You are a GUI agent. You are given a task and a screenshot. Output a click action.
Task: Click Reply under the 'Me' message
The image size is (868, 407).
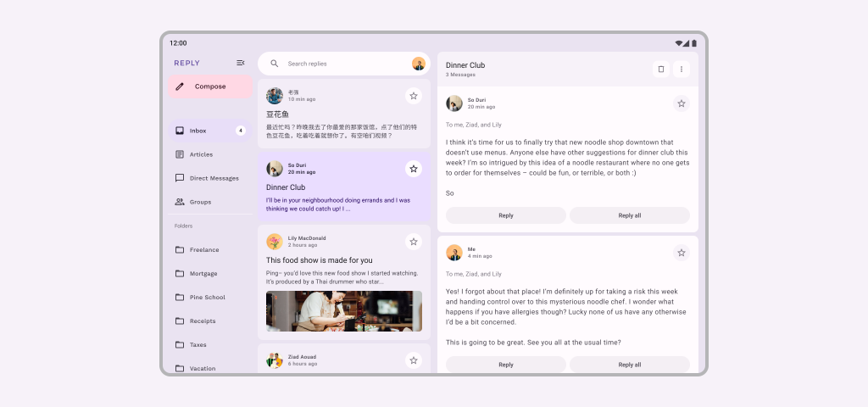pyautogui.click(x=506, y=365)
